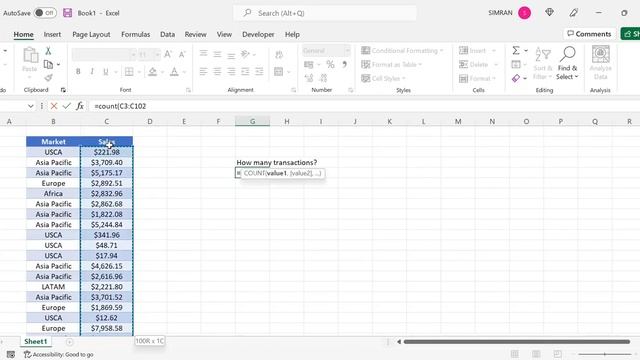Viewport: 640px width, 360px height.
Task: Open the View tab
Action: (x=224, y=35)
